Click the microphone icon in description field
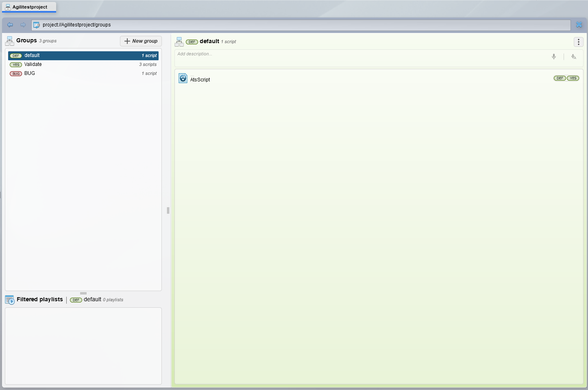 click(x=554, y=57)
